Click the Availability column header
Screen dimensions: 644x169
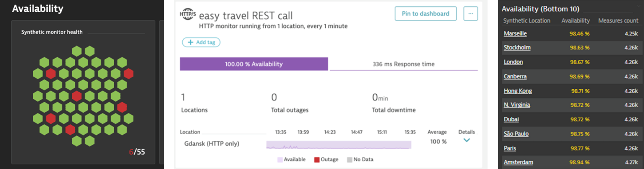click(x=576, y=21)
